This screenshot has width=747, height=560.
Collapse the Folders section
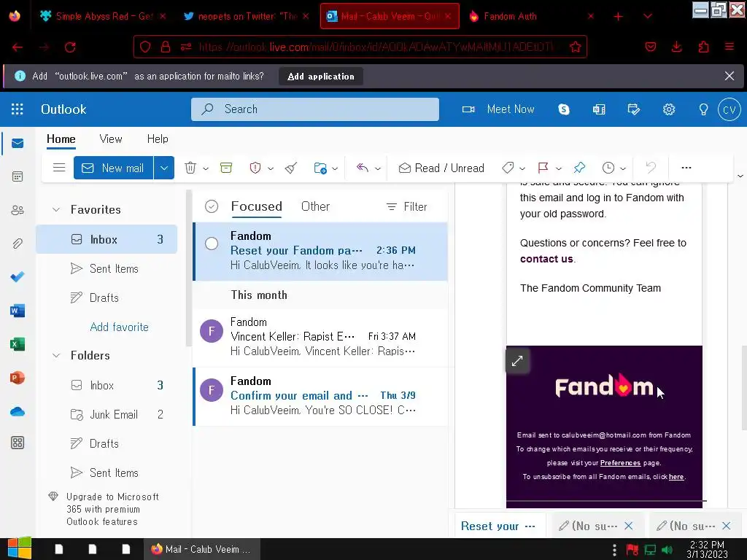coord(56,355)
